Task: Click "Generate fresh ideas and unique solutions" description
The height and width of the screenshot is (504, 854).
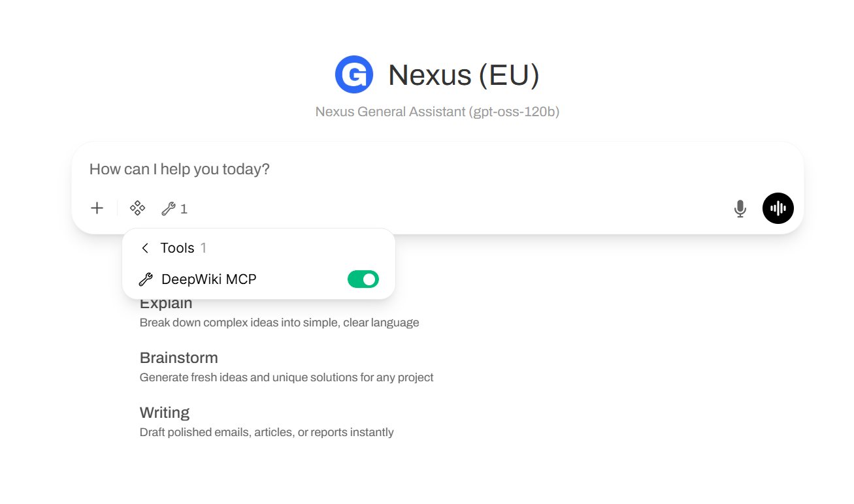Action: pos(287,377)
